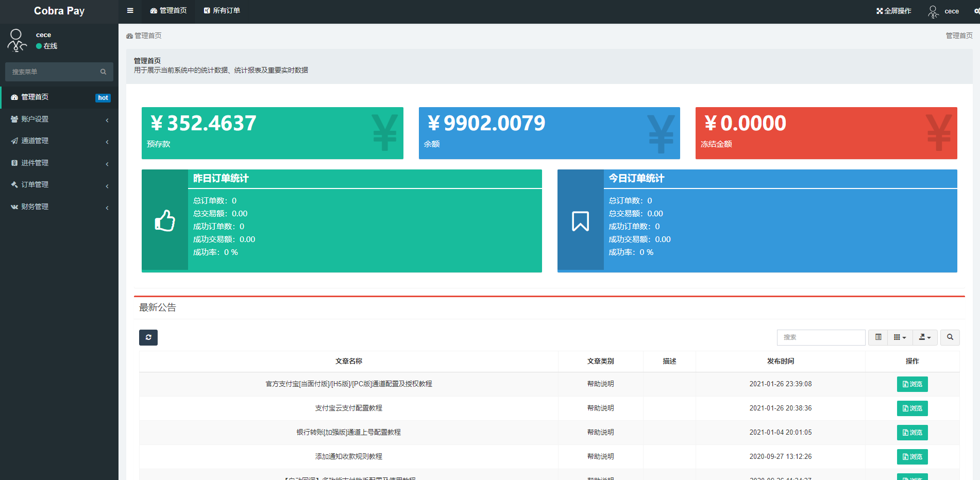Open the export data dropdown
Screen dimensions: 980x480
coord(925,337)
